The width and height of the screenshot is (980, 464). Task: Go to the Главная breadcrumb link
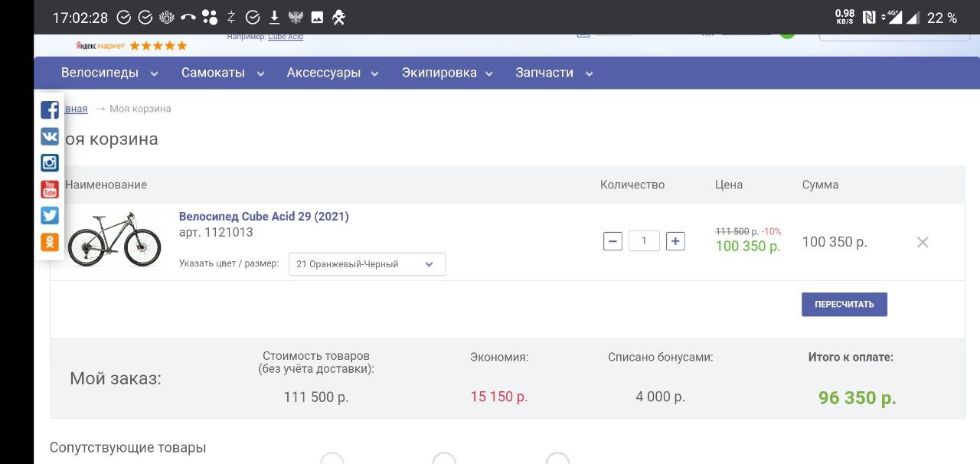75,109
